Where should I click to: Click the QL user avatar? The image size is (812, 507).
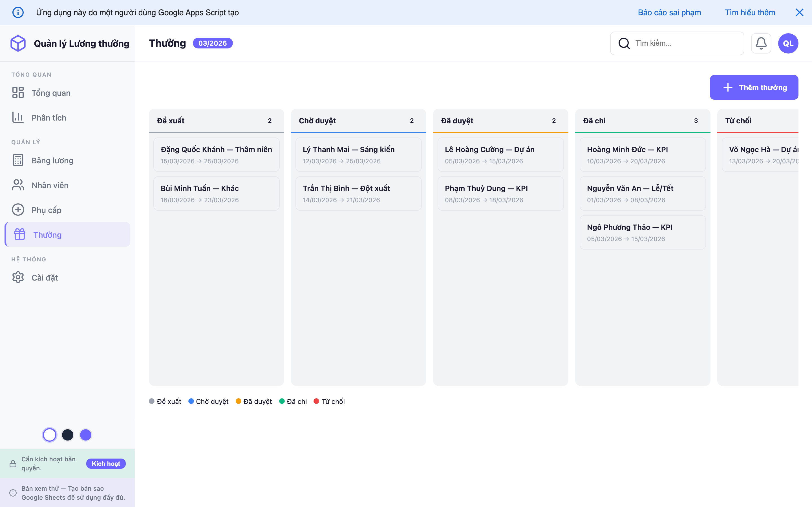click(788, 43)
